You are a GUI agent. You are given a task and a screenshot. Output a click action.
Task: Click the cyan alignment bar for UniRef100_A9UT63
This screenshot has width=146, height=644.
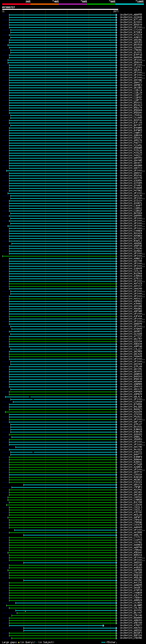(70, 628)
